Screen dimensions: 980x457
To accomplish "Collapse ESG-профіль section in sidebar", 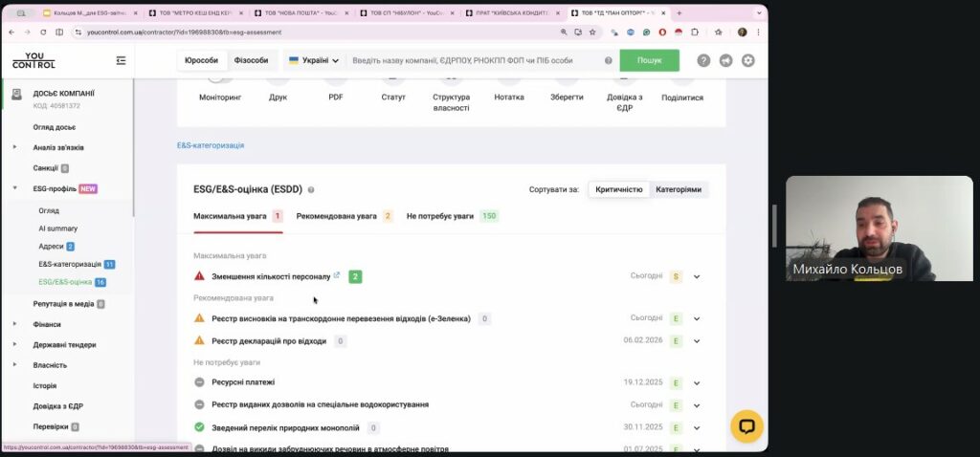I will pos(14,188).
